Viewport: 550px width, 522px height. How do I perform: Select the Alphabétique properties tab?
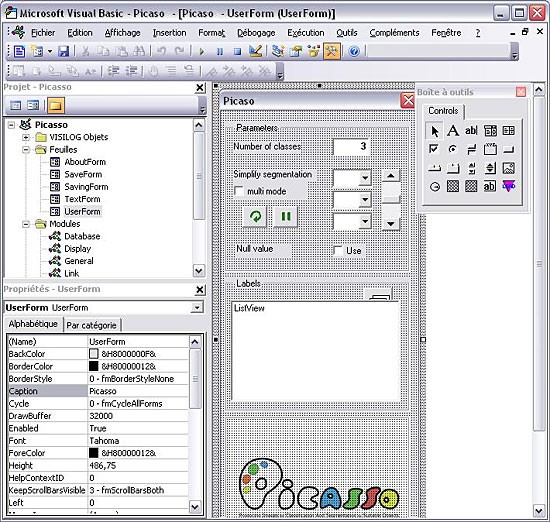pyautogui.click(x=33, y=324)
